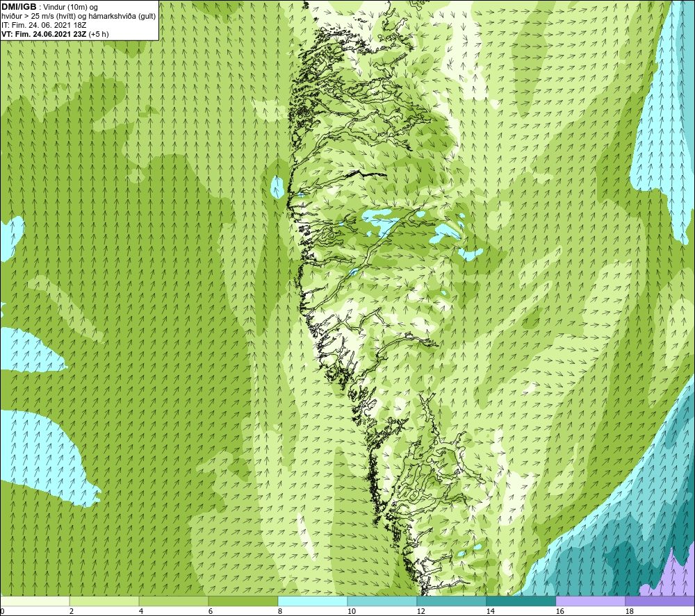Screen dimensions: 695x616
Task: Click the valid time "VT: Fim. 24.06.2021 23Z (+5 h)"
Action: point(55,34)
